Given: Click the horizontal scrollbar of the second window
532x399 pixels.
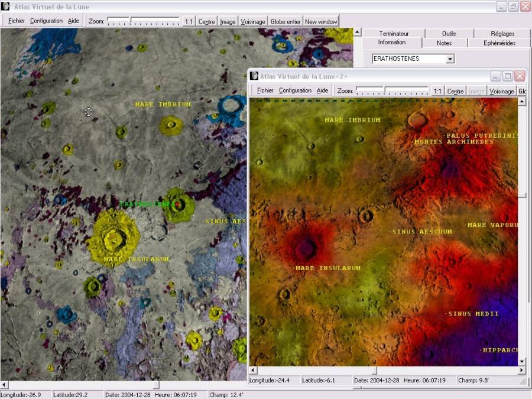Looking at the screenshot, I should pyautogui.click(x=386, y=370).
